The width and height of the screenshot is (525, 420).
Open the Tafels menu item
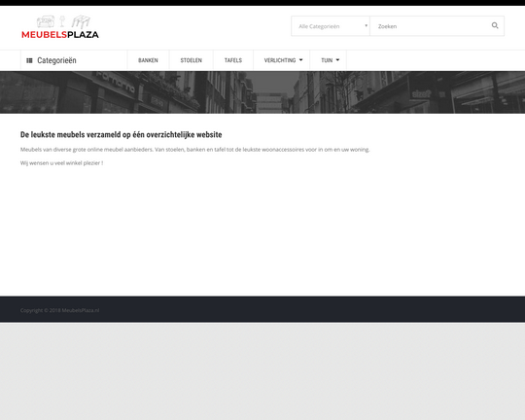coord(233,60)
